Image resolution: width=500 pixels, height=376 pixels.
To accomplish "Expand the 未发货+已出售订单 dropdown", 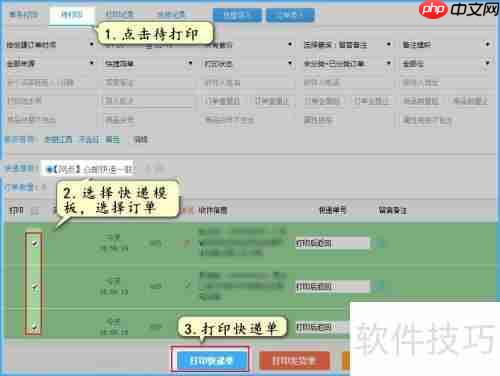I will point(347,63).
